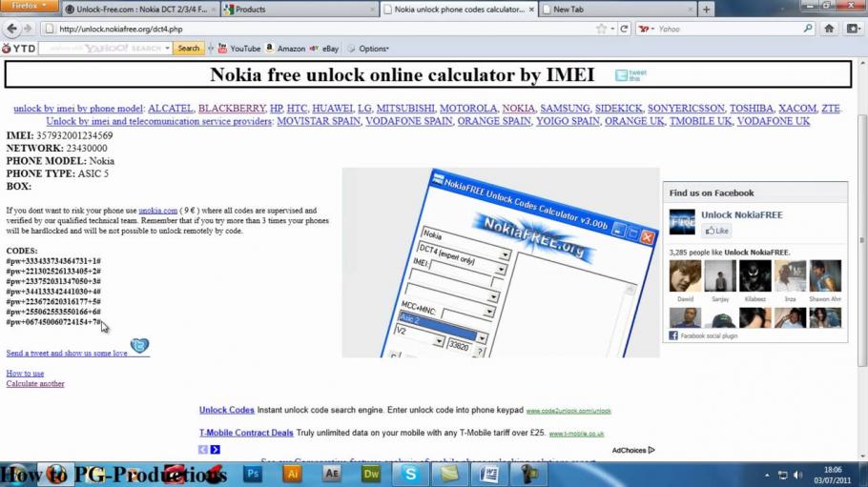Switch to the New Tab tab

pos(618,10)
